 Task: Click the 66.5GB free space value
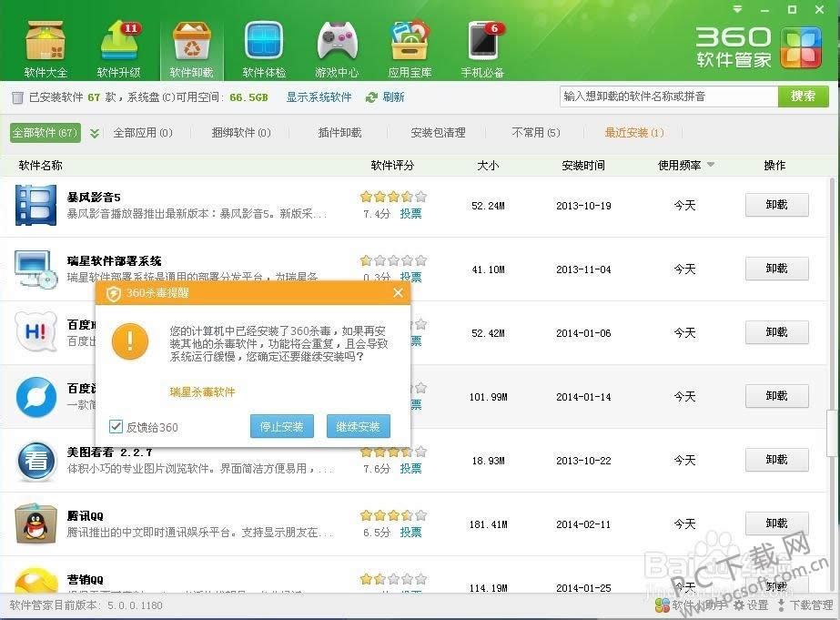pyautogui.click(x=248, y=97)
